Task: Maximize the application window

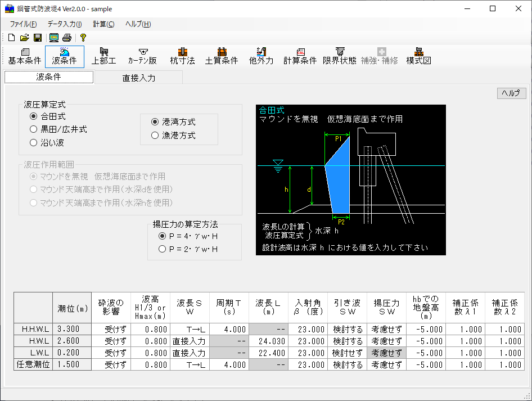Action: point(493,9)
